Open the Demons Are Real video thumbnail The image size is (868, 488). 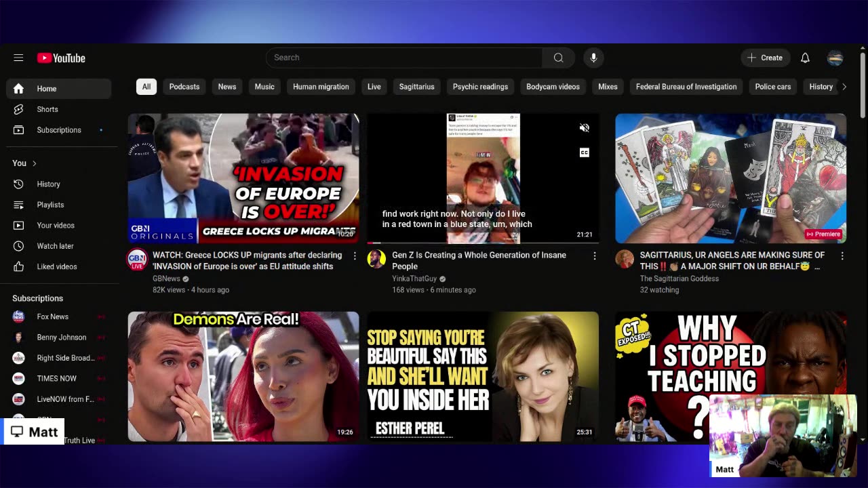tap(243, 376)
